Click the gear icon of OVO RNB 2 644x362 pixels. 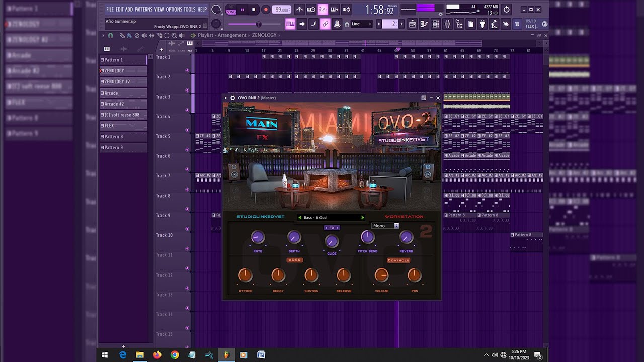pyautogui.click(x=233, y=98)
